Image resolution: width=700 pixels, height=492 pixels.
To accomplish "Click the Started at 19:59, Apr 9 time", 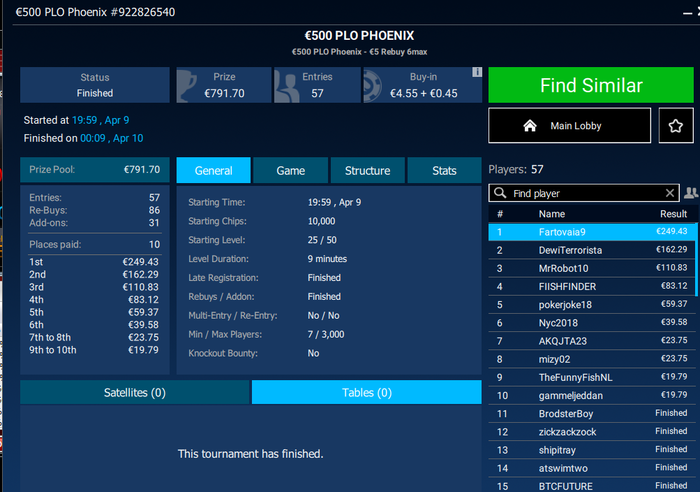I will tap(100, 120).
